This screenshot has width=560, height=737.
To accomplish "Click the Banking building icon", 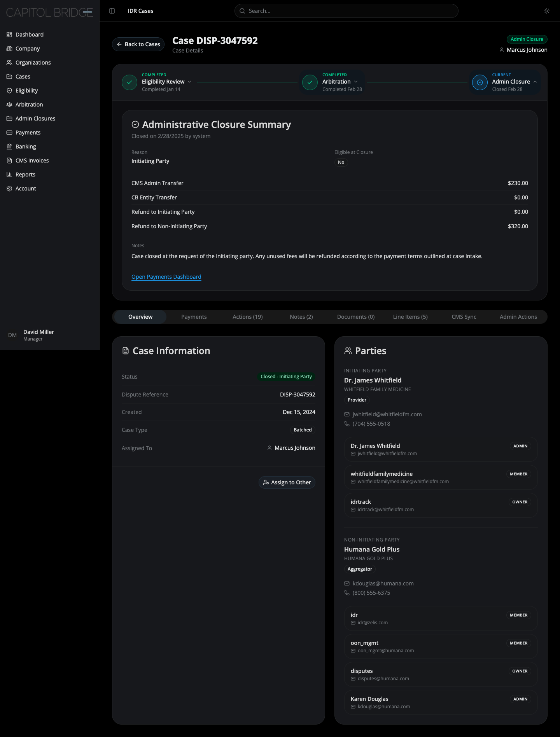I will point(9,147).
